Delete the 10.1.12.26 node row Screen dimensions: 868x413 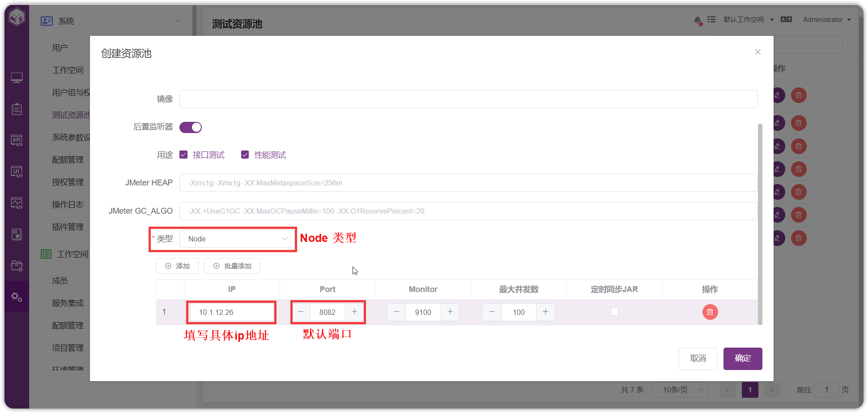pos(710,312)
